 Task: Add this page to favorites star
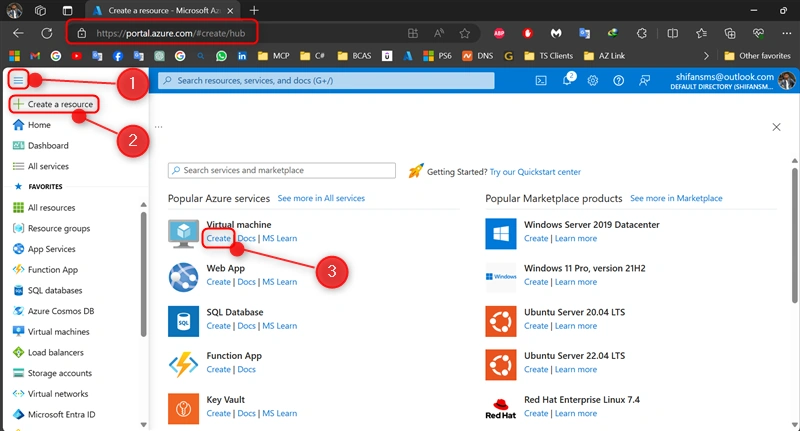[x=464, y=34]
